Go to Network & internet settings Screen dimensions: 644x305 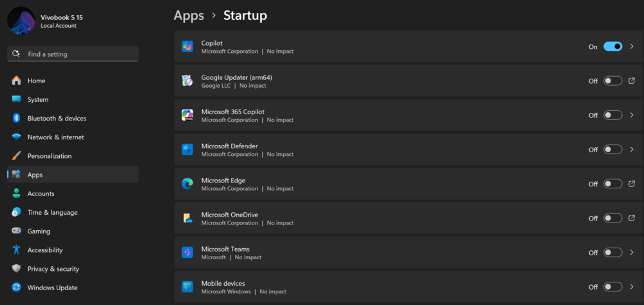(73, 137)
